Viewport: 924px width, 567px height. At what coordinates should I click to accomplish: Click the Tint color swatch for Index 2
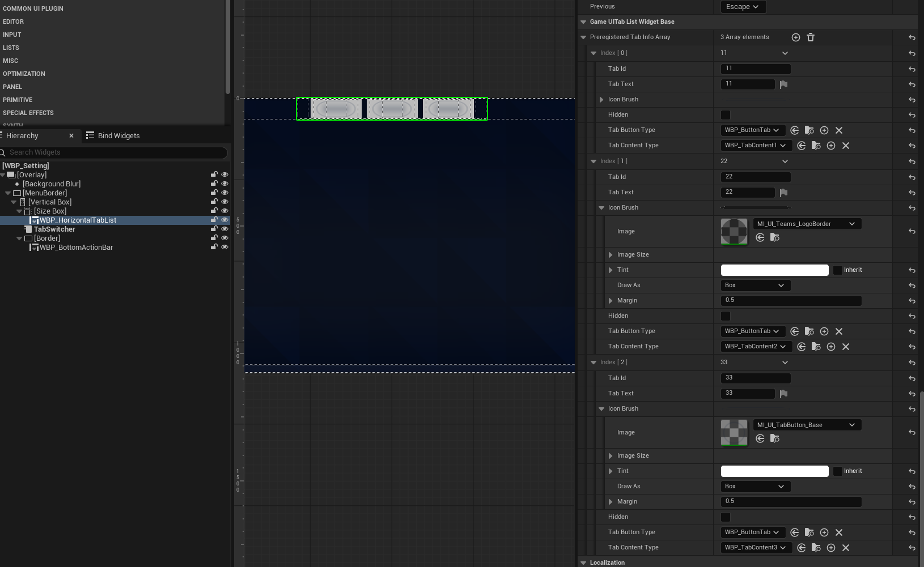[774, 471]
